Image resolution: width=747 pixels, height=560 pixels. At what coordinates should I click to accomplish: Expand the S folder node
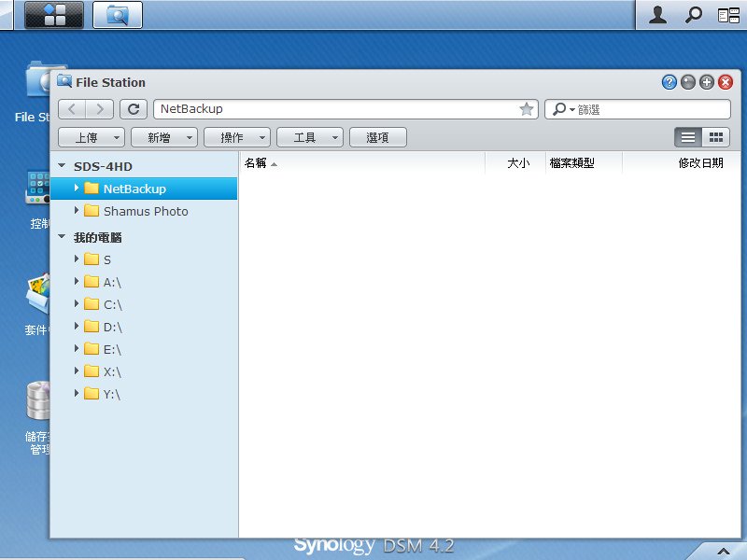[77, 259]
